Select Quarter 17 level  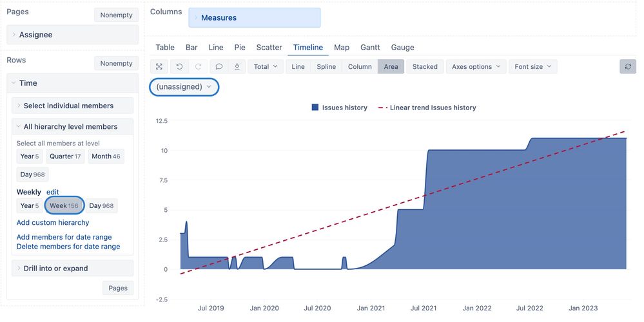(x=65, y=156)
